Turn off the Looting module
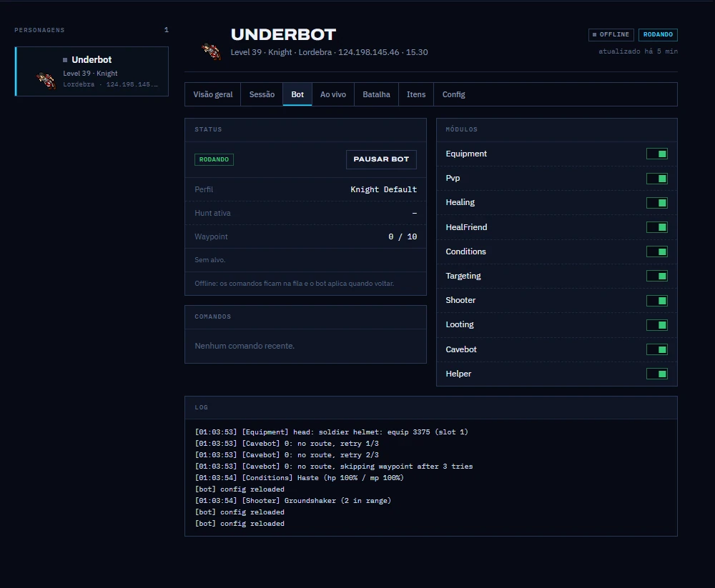 (657, 325)
